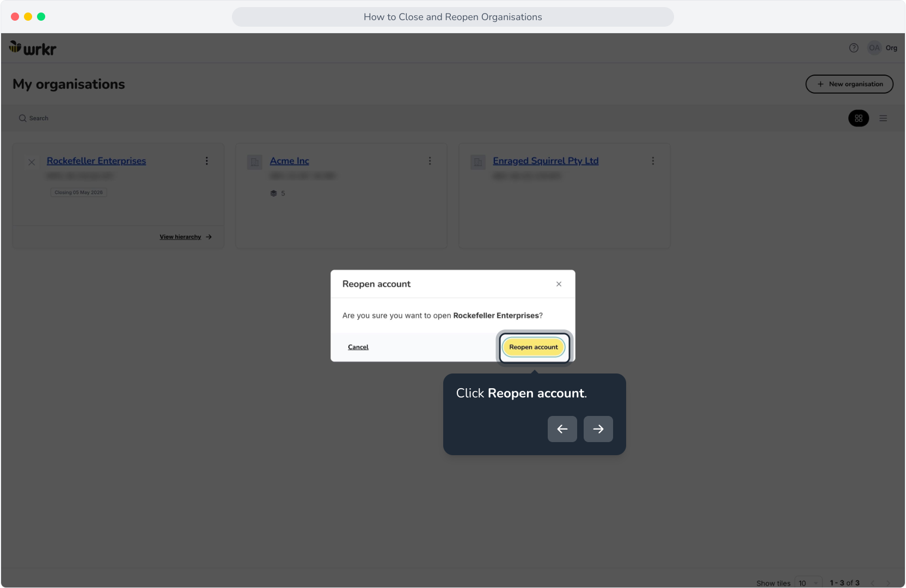Open the Rockefeller Enterprises organisation link
Image resolution: width=906 pixels, height=588 pixels.
(x=96, y=161)
